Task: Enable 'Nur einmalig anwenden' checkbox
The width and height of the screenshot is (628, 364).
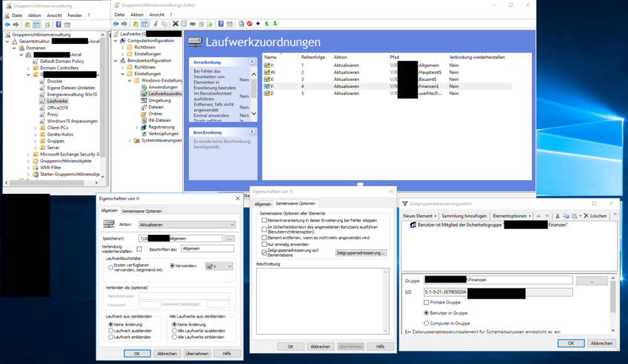Action: (264, 244)
